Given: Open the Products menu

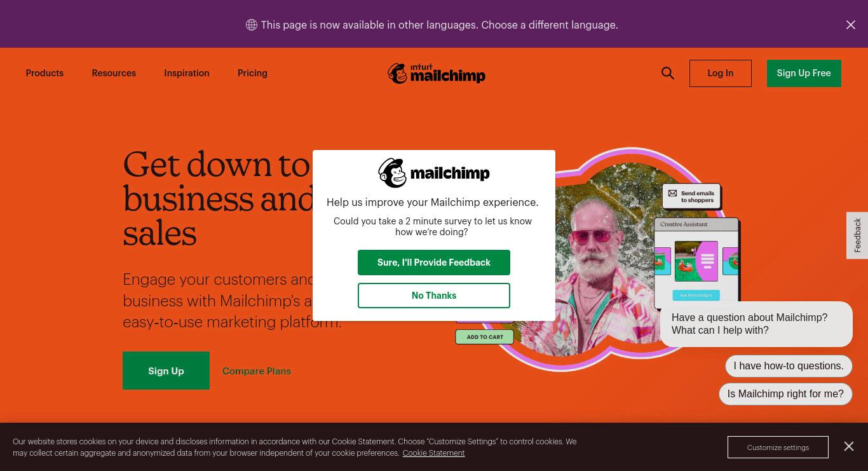Looking at the screenshot, I should (44, 73).
